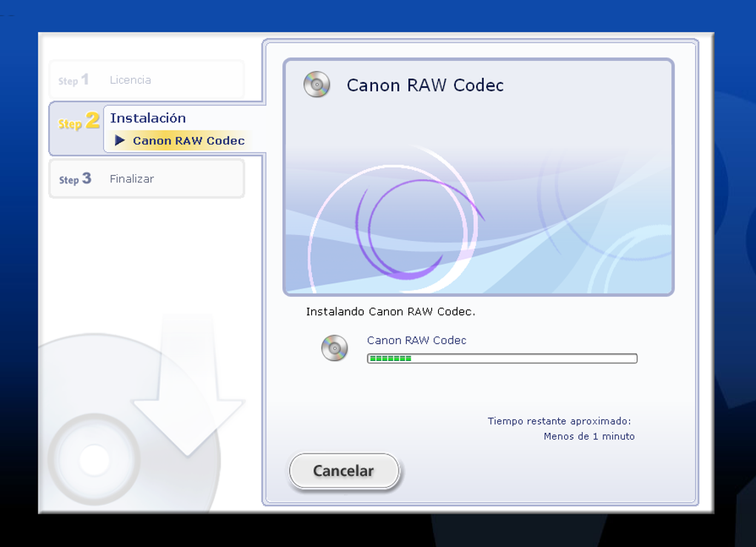Click the 'Instalando Canon RAW Codec.' status text
756x547 pixels.
[x=391, y=311]
